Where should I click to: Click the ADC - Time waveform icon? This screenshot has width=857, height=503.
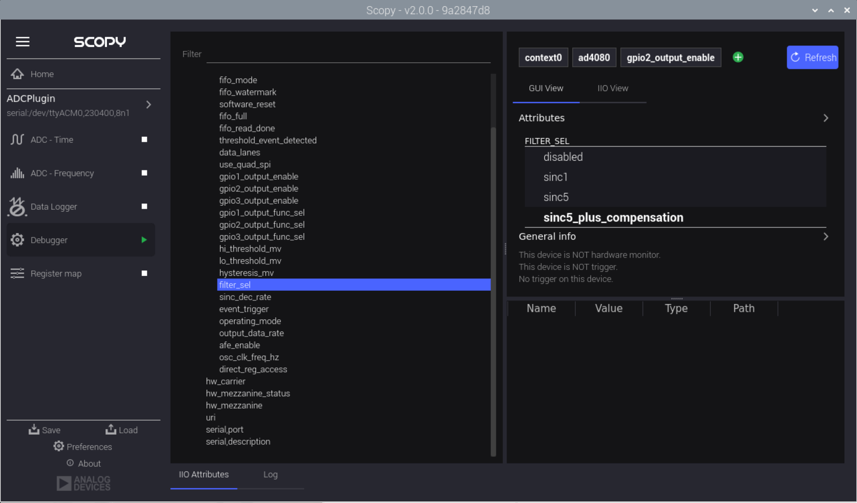17,140
